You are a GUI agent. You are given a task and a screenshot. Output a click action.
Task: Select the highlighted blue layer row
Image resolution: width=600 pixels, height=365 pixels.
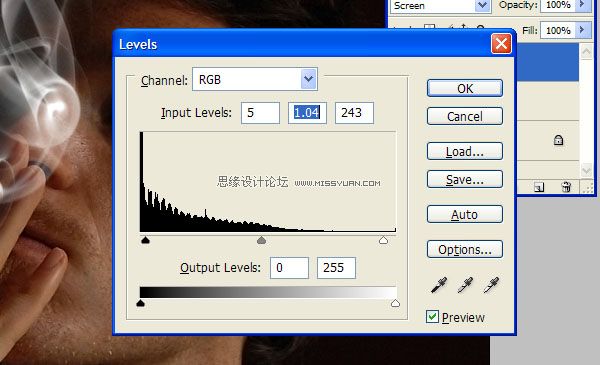click(x=548, y=62)
